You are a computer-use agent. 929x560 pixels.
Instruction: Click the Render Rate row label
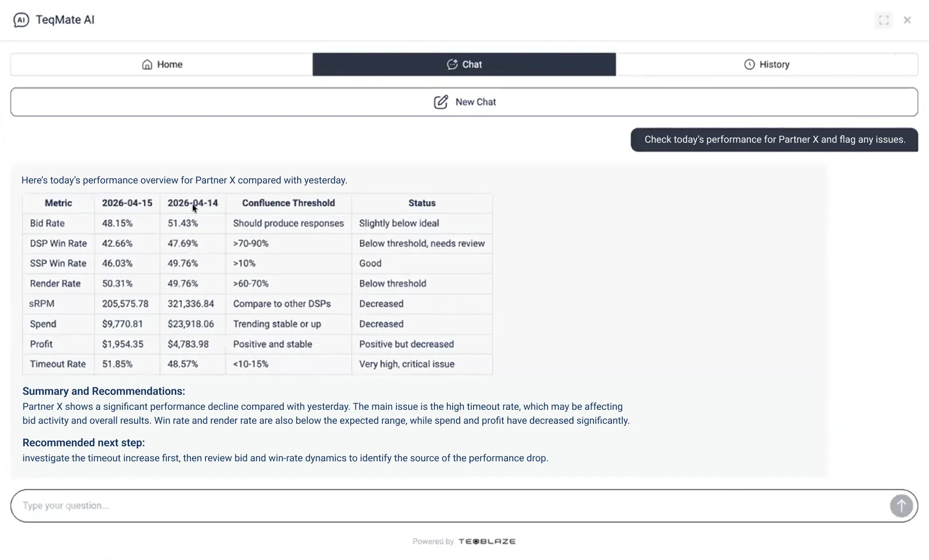55,283
